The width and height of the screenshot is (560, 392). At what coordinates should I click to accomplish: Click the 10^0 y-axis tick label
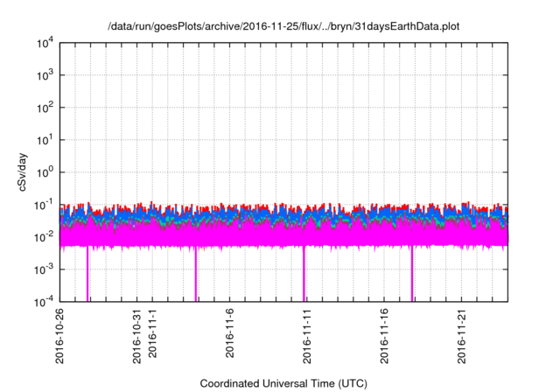[x=45, y=172]
